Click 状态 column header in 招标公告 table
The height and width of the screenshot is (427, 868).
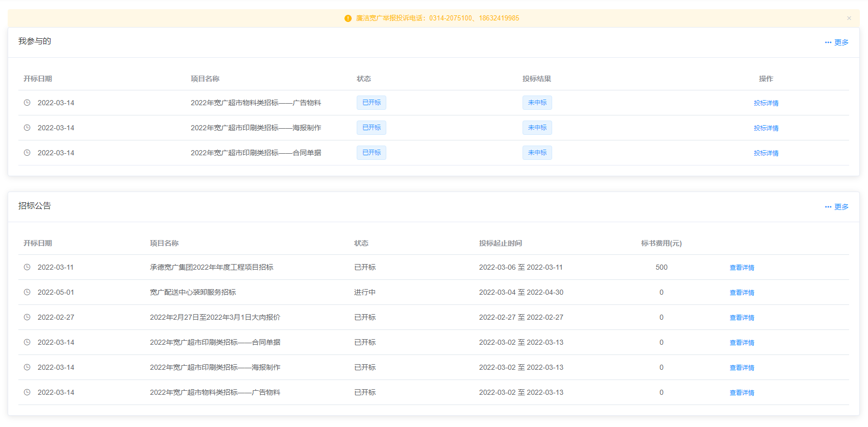(x=361, y=243)
